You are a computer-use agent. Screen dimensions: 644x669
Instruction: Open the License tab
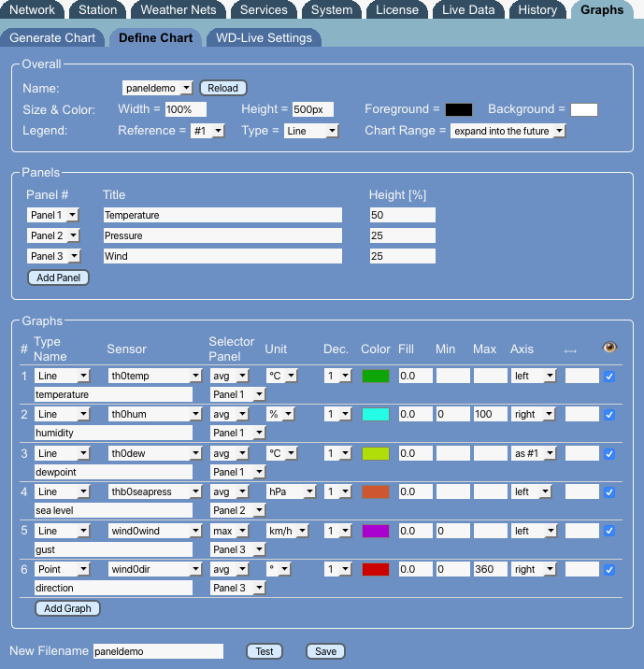pyautogui.click(x=397, y=10)
